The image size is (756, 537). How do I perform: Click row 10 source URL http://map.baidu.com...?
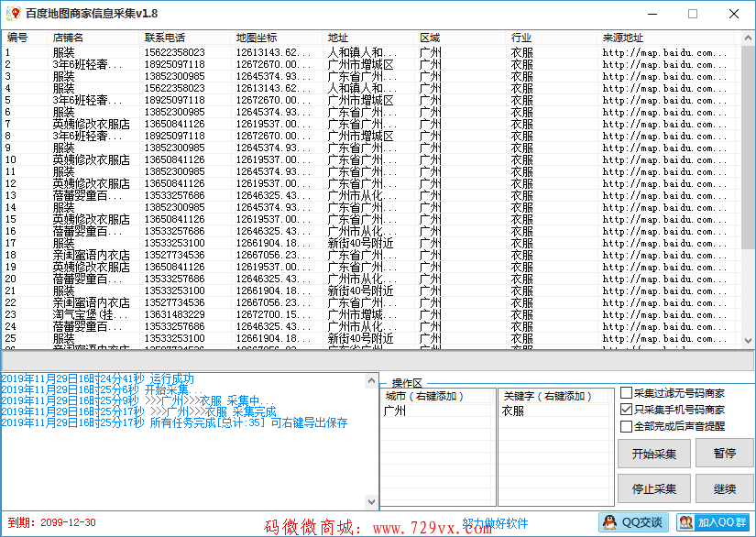pos(665,159)
